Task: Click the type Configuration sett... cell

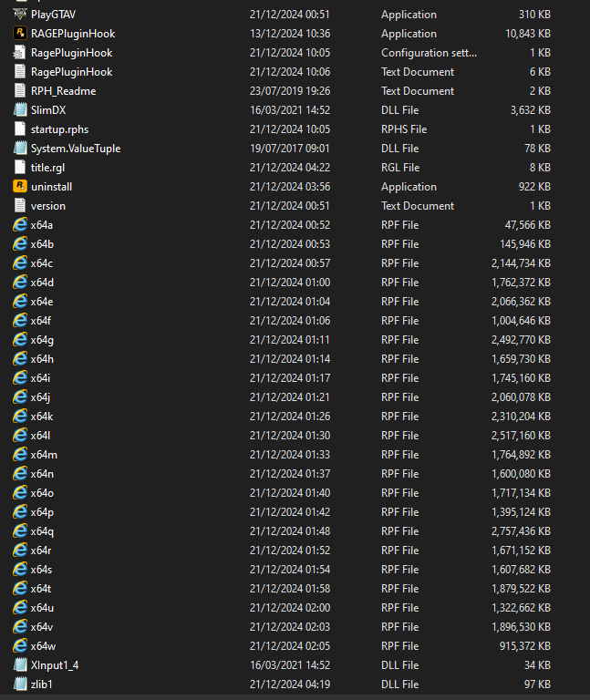Action: 429,53
